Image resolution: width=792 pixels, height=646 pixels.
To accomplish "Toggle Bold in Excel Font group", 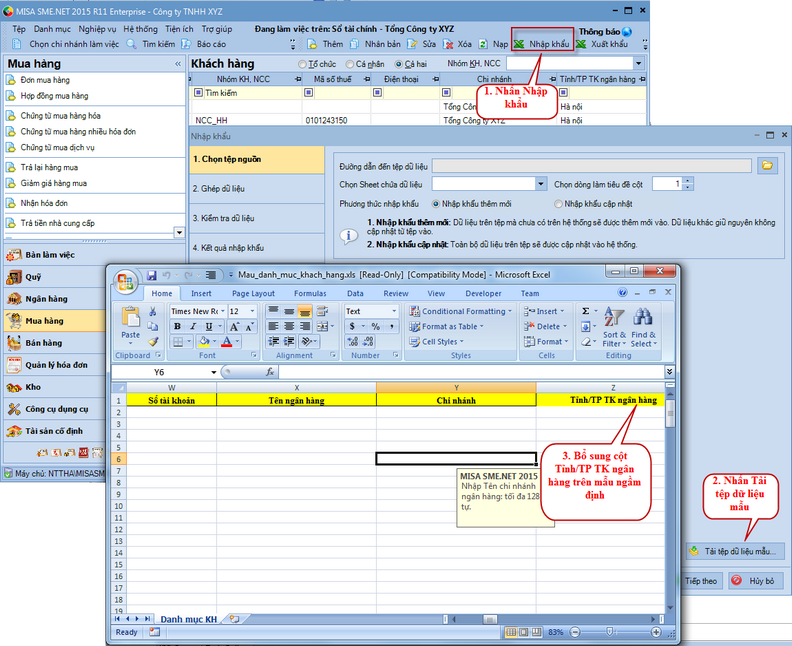I will (177, 326).
